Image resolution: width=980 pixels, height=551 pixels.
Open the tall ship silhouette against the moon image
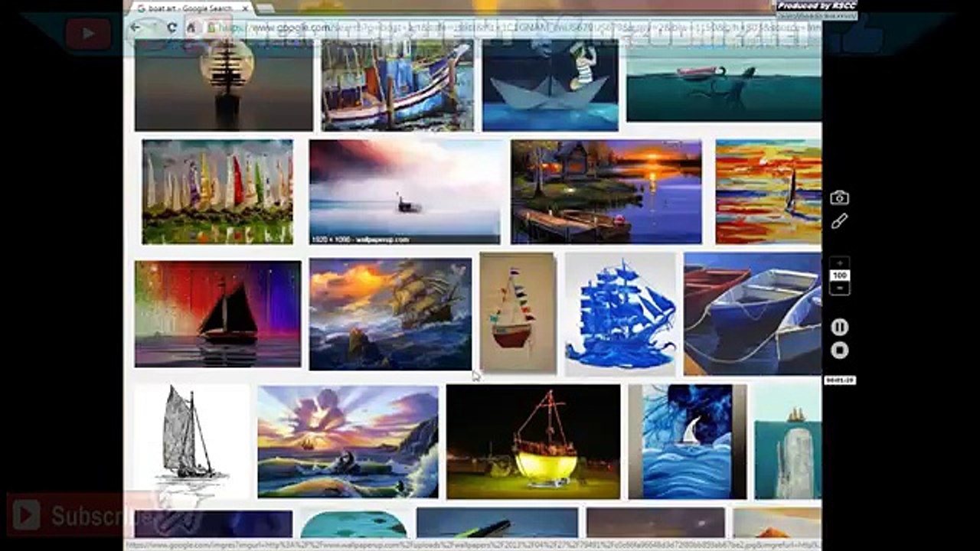tap(224, 85)
